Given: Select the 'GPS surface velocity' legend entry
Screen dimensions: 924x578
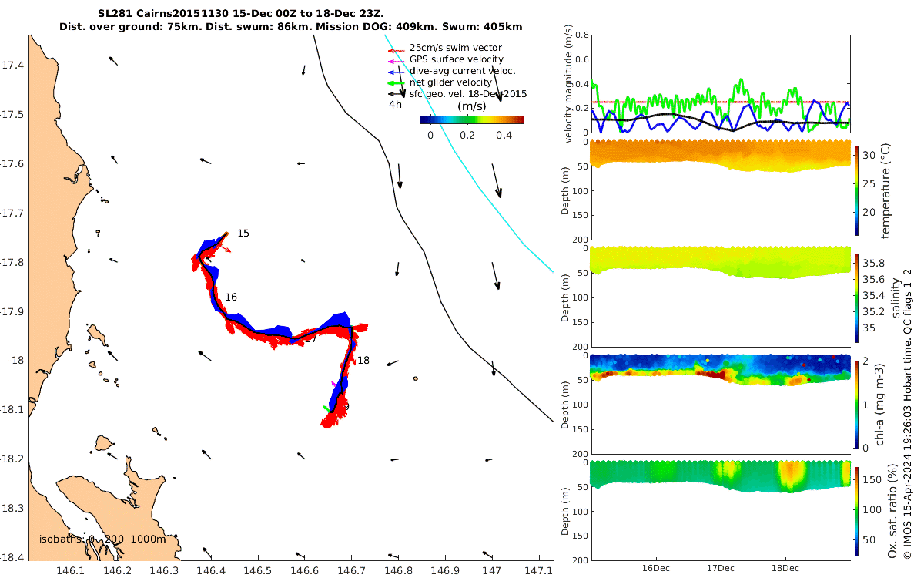Looking at the screenshot, I should point(447,59).
